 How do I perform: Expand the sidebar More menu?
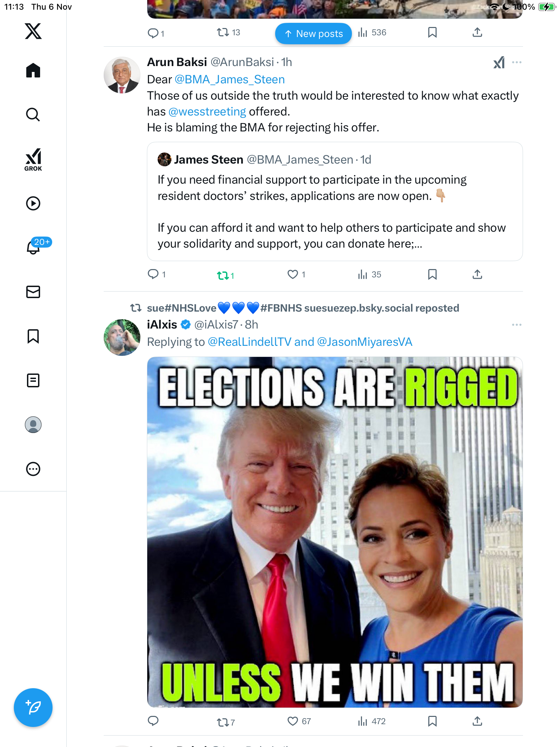[x=33, y=469]
